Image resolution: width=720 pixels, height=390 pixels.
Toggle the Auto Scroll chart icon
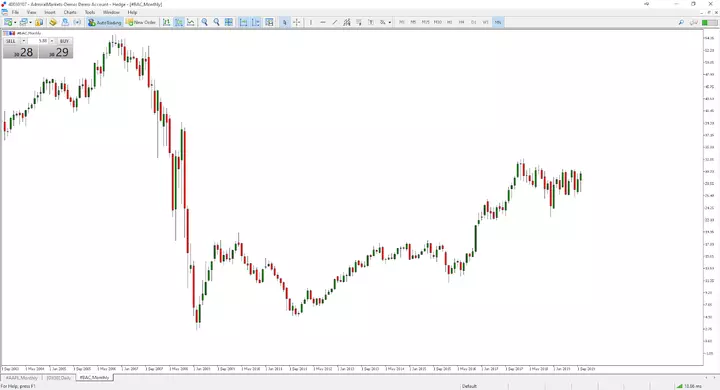(x=243, y=22)
